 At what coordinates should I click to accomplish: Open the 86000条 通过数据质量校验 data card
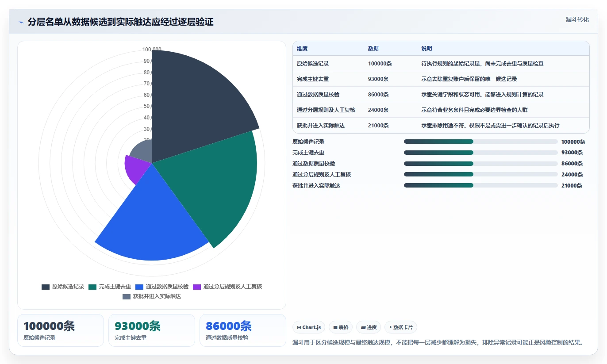242,330
